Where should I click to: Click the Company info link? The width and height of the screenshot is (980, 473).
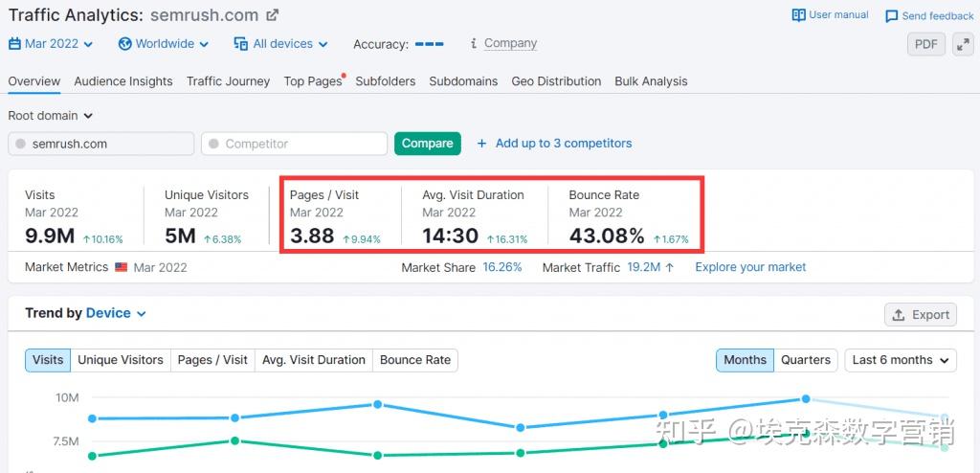tap(511, 43)
